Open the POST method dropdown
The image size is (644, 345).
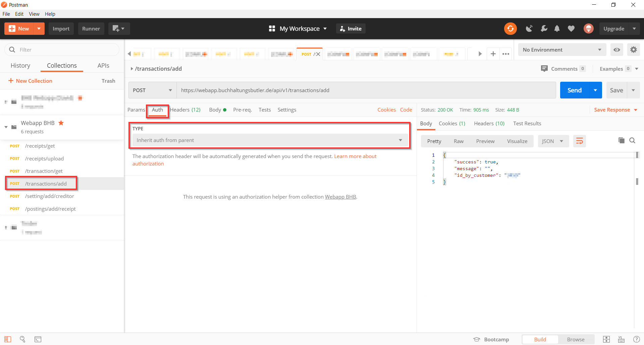152,90
